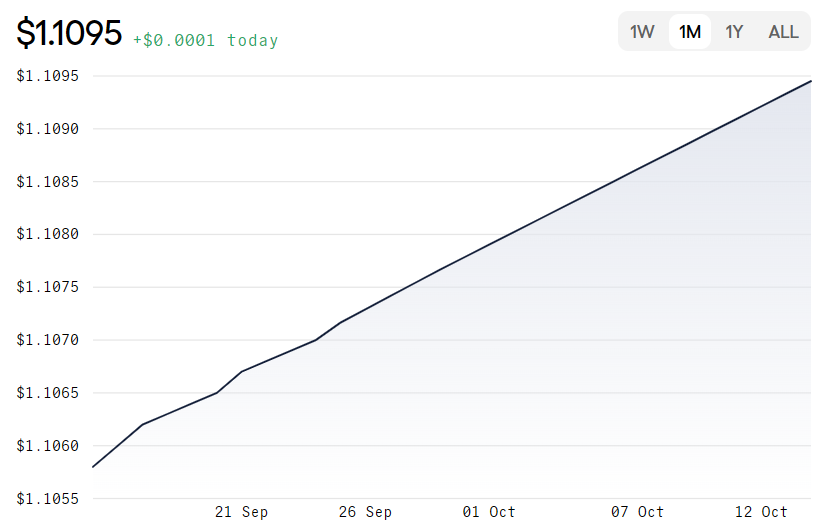Click the chart line's rightmost end point

[x=810, y=81]
